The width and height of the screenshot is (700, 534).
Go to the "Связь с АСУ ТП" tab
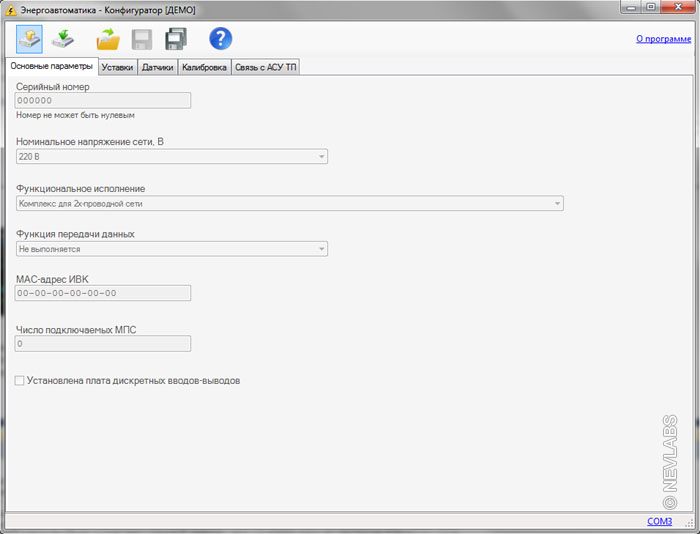[265, 67]
